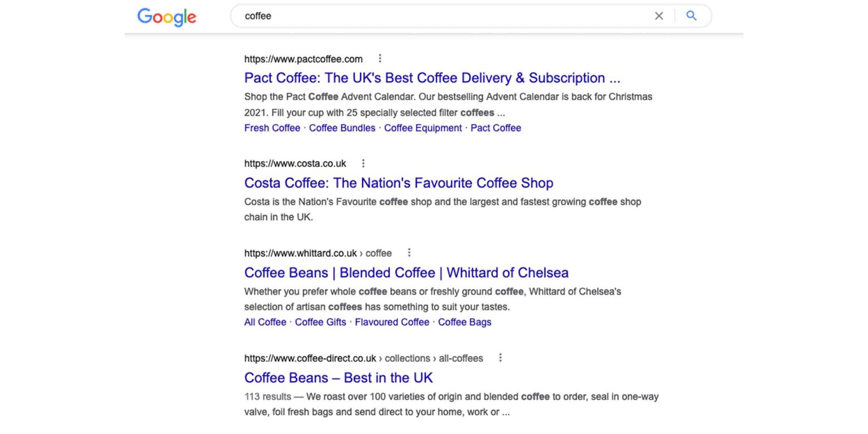Follow the Pact Coffee sitelink
The height and width of the screenshot is (434, 868).
tap(496, 128)
